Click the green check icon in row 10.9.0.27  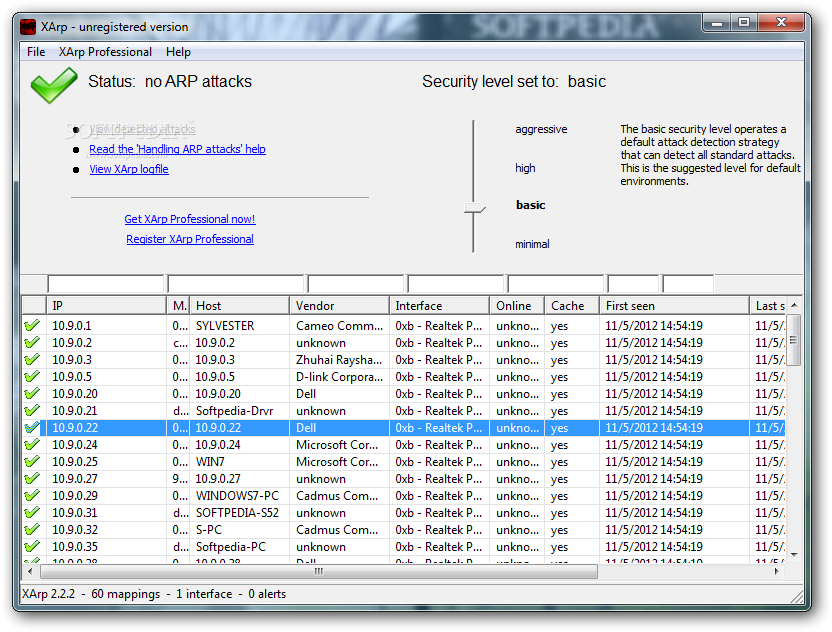click(32, 478)
